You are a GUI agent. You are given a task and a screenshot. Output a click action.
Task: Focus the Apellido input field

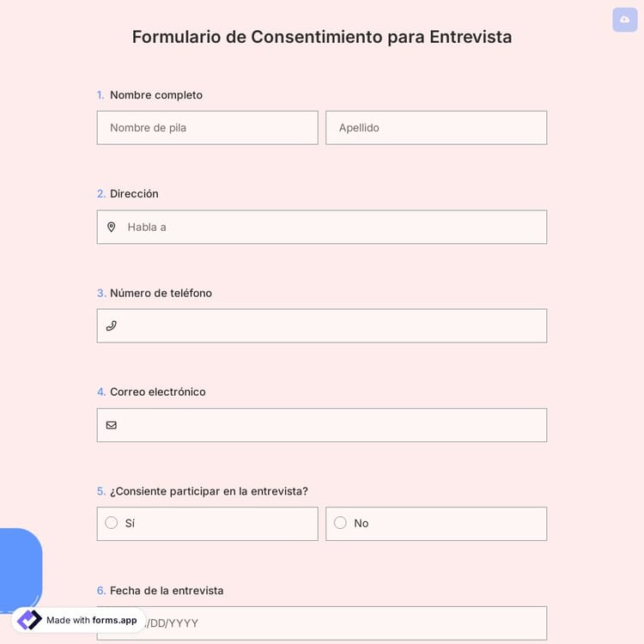click(435, 128)
